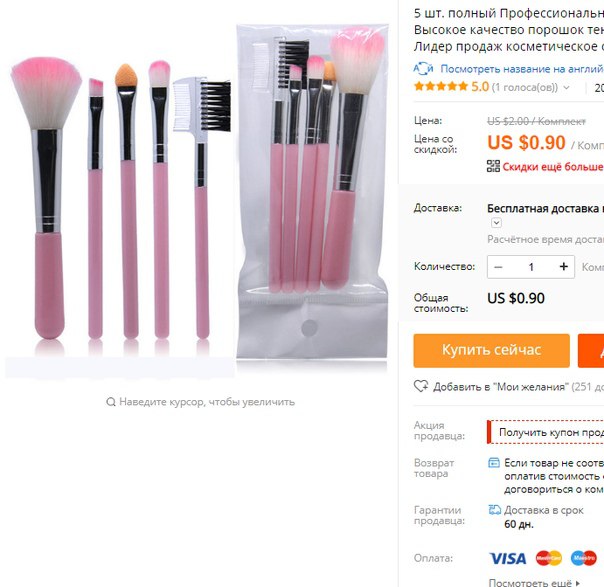Click the five-star rating icons

click(x=441, y=86)
